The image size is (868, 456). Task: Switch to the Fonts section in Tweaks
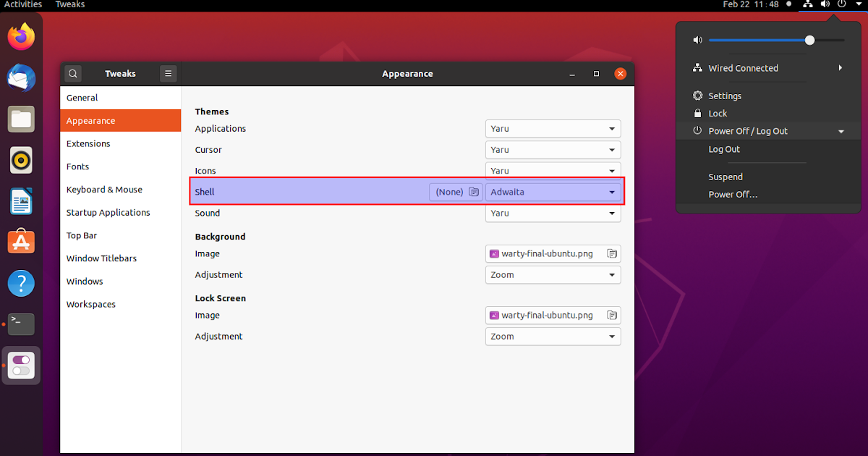click(x=77, y=166)
